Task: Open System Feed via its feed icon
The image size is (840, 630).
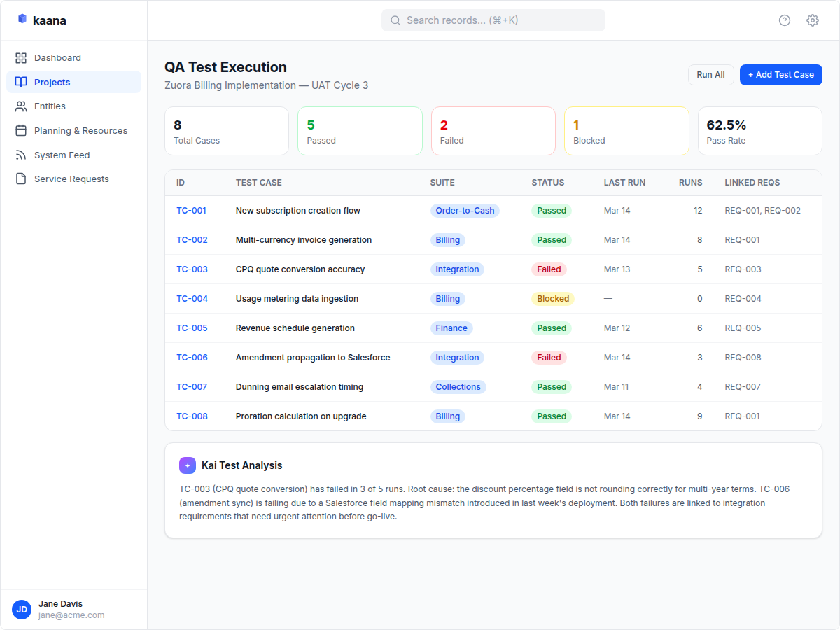Action: coord(22,155)
